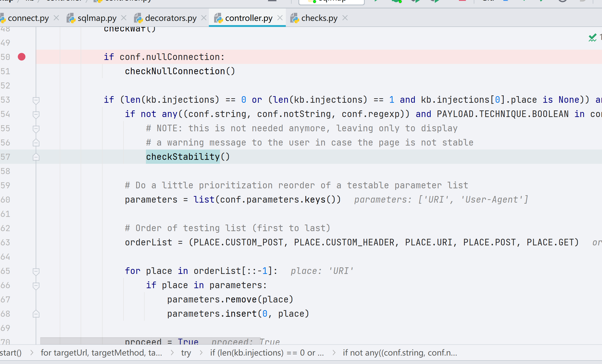
Task: Click the python file icon on decorators.py tab
Action: point(138,18)
